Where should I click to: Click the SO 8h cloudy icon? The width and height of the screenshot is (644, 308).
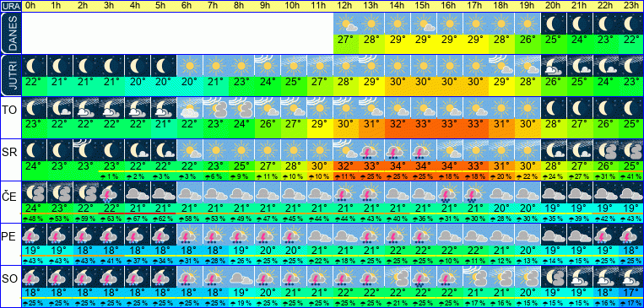pos(242,277)
